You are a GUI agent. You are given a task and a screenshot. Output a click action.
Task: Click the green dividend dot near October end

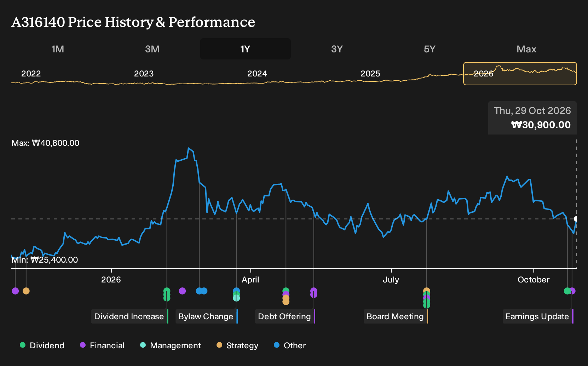pos(567,291)
